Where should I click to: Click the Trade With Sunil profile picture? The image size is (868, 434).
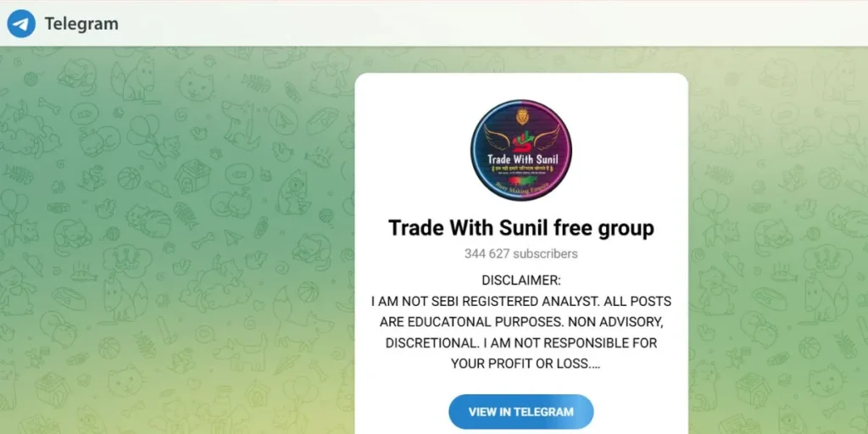(x=521, y=149)
